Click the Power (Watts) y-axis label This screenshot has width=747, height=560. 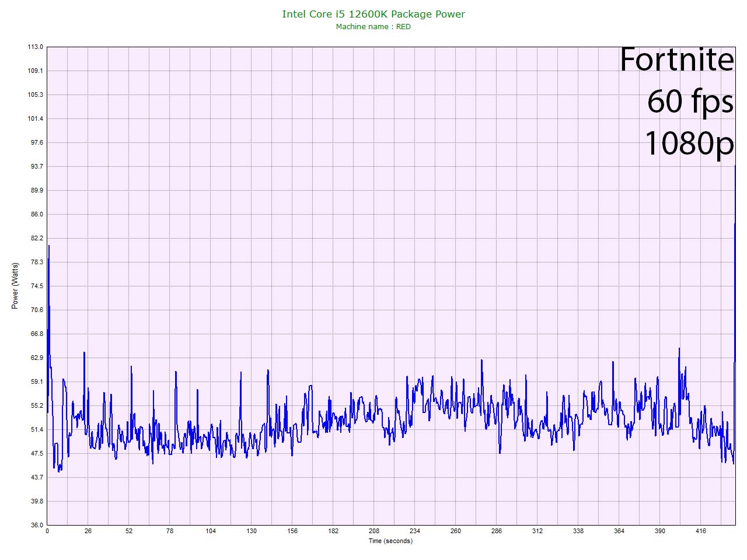tap(15, 286)
